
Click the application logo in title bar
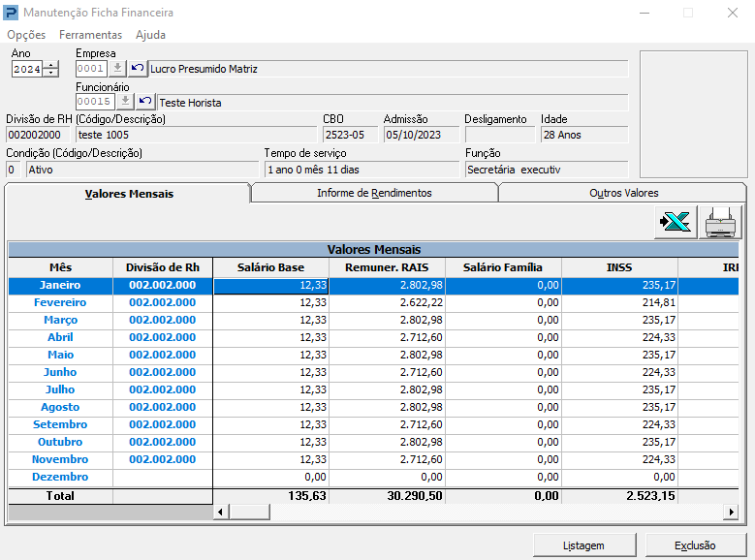pyautogui.click(x=11, y=13)
